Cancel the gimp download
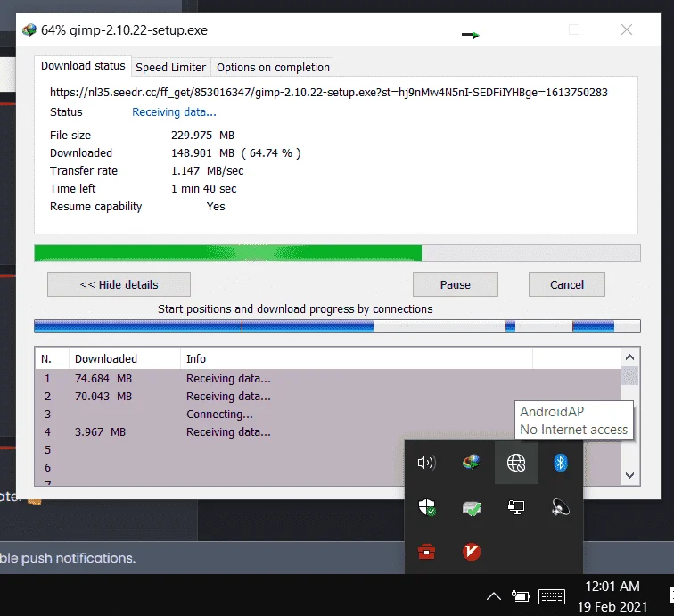The height and width of the screenshot is (616, 674). [566, 284]
